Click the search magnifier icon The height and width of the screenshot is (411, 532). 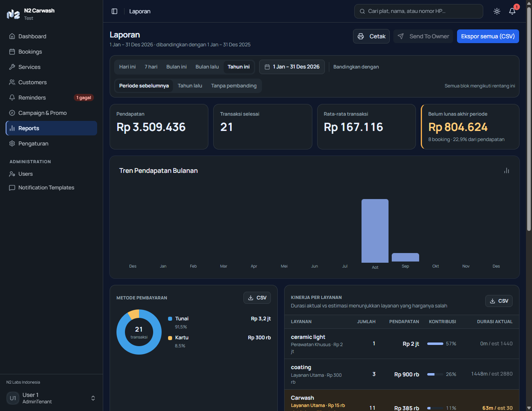[x=362, y=11]
